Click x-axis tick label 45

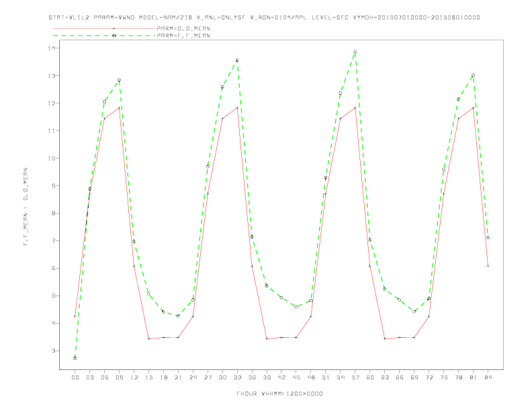pos(296,377)
